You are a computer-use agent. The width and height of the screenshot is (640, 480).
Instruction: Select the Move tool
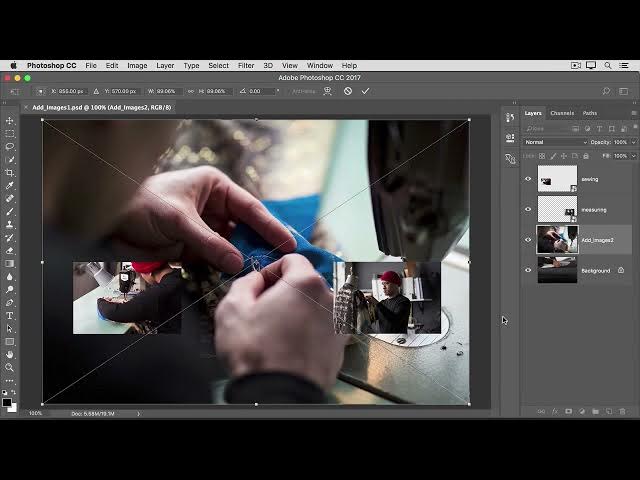pos(10,121)
